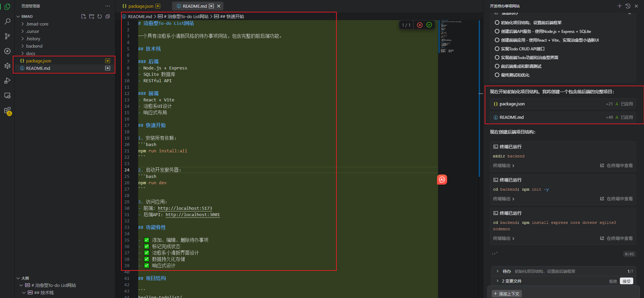The height and width of the screenshot is (298, 644).
Task: Expand terminal output of mkdir backend
Action: [503, 165]
